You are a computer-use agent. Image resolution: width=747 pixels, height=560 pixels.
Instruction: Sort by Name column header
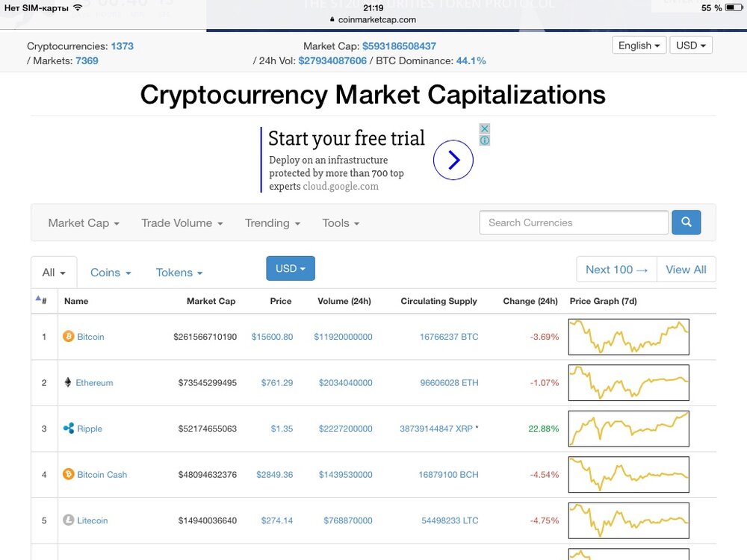pyautogui.click(x=76, y=301)
